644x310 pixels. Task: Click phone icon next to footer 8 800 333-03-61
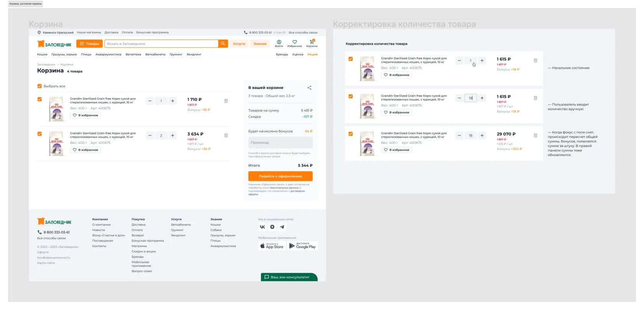pos(39,232)
